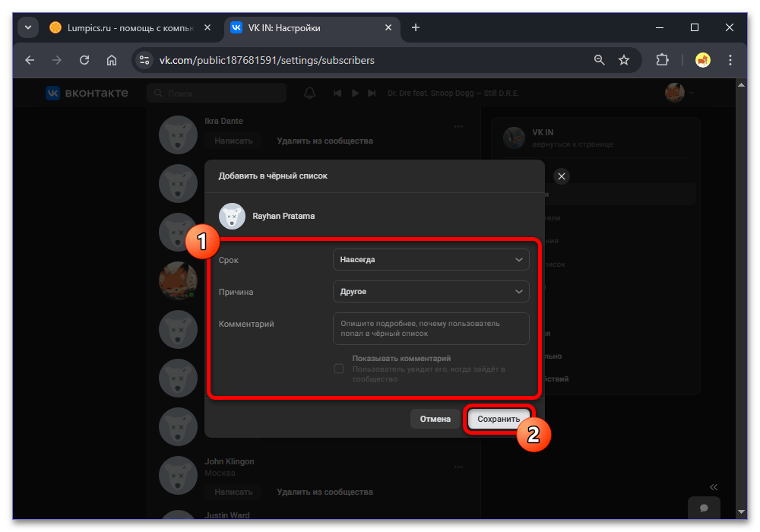Click the vk.com address bar URL

coord(267,61)
